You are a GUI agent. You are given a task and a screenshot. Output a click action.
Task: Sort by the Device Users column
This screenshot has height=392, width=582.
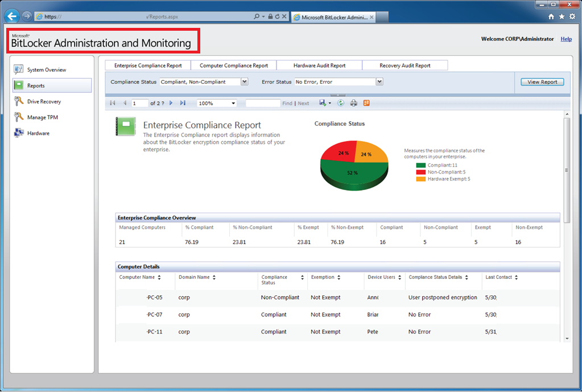coord(400,277)
